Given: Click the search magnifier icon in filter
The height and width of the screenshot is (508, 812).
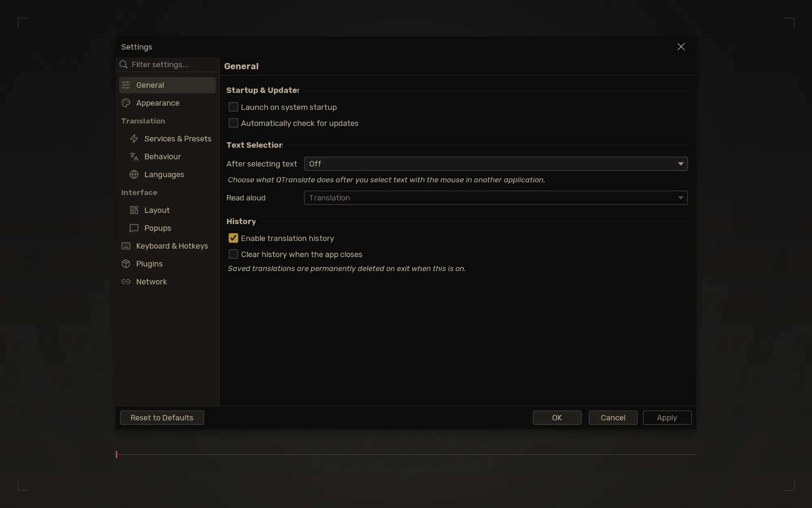Looking at the screenshot, I should (x=123, y=65).
